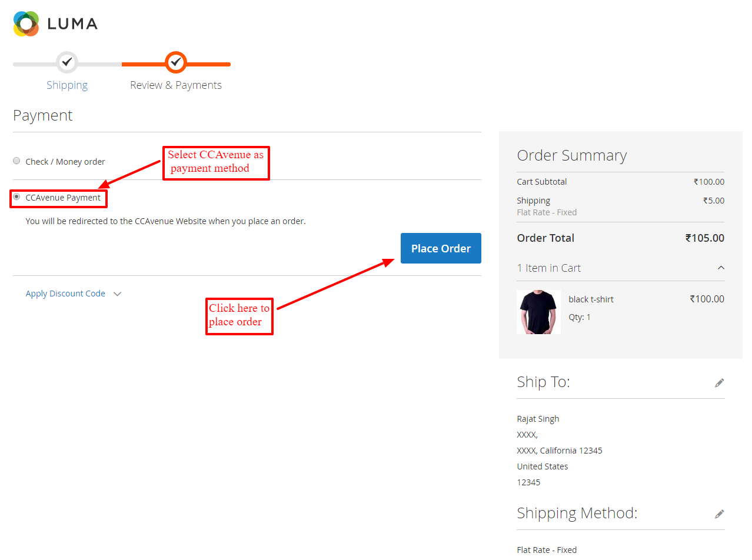Viewport: 752px width, 560px height.
Task: Click the Apply Discount Code link
Action: tap(65, 294)
